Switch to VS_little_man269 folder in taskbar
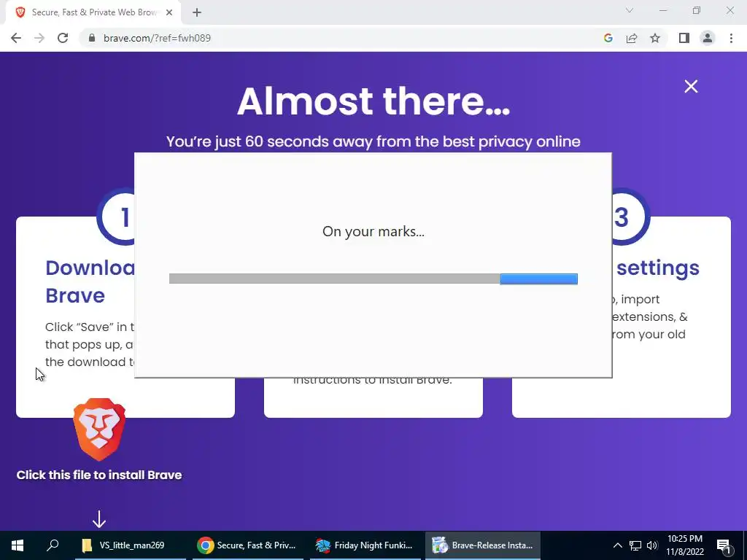This screenshot has height=560, width=747. [x=131, y=545]
